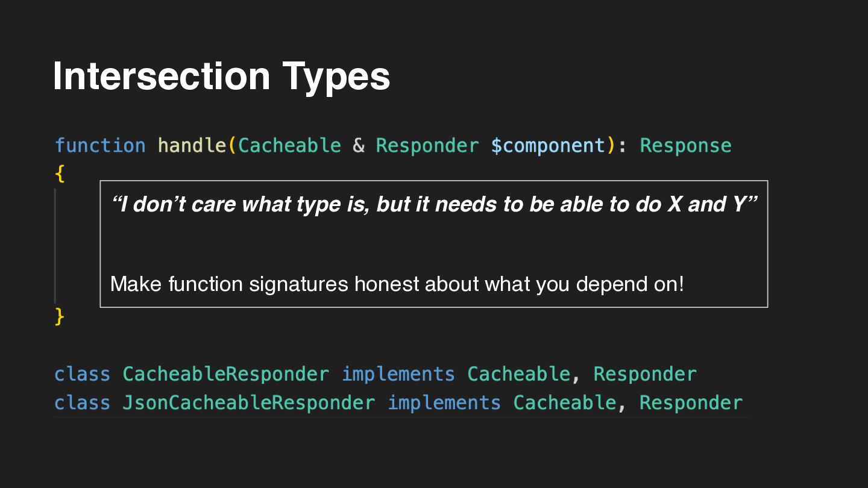Image resolution: width=868 pixels, height=488 pixels.
Task: Click "Responder" in the handle parameter list
Action: pos(427,146)
